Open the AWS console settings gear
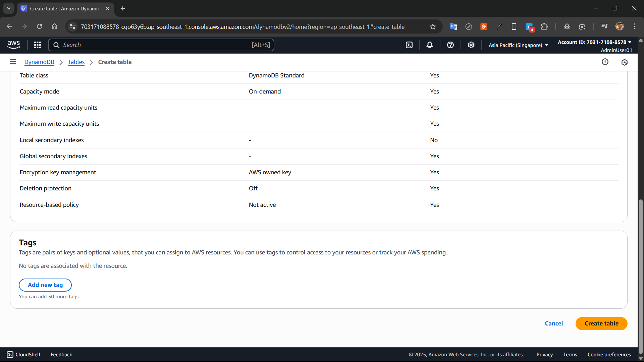This screenshot has width=644, height=362. [x=471, y=45]
